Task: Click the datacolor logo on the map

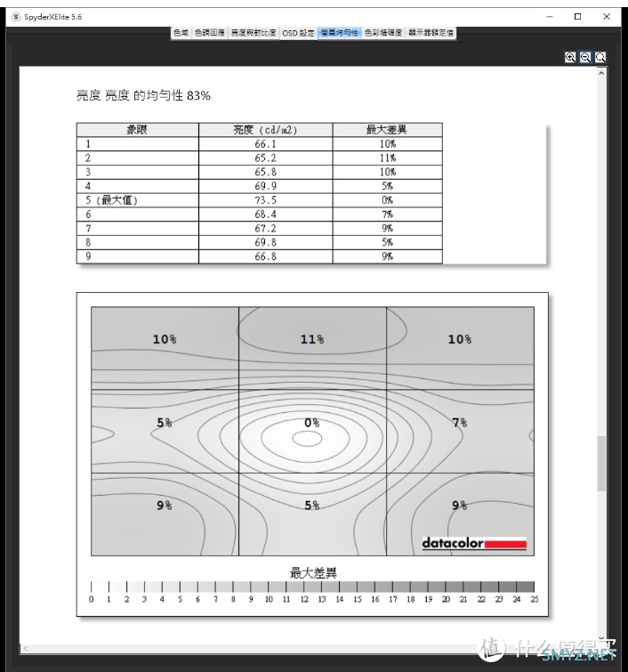Action: coord(474,543)
